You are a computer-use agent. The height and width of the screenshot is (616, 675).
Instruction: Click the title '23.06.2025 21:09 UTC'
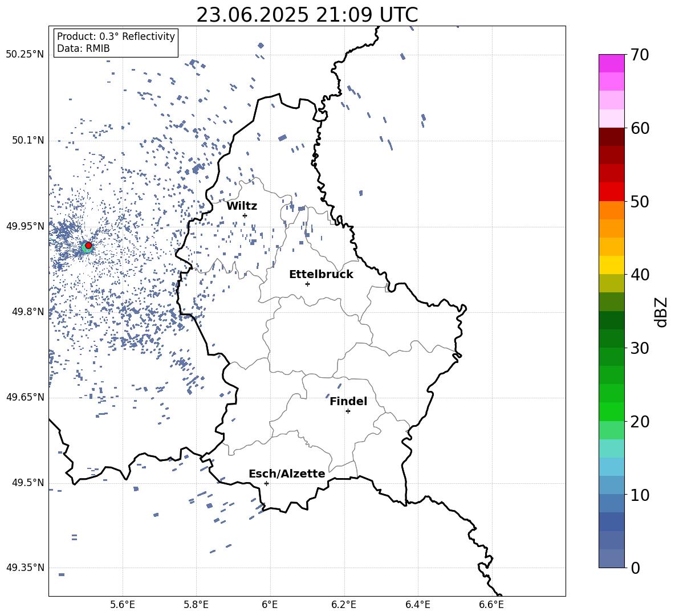pos(307,15)
